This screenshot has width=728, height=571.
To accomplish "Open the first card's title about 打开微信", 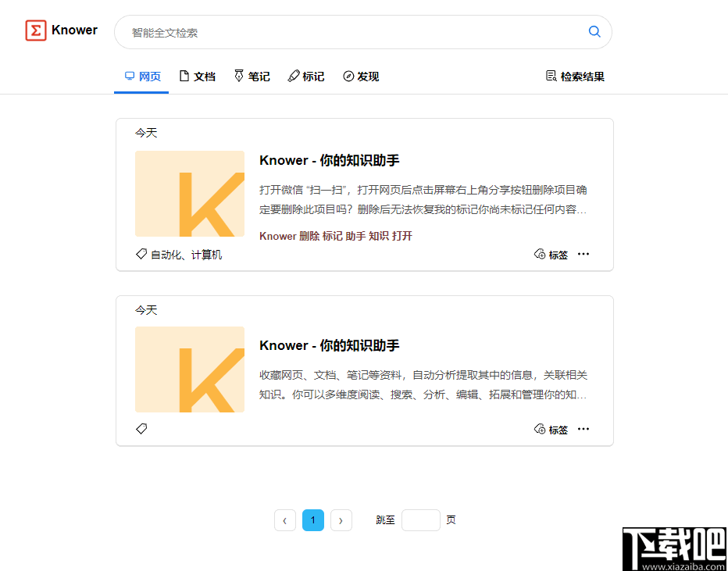I will 329,160.
